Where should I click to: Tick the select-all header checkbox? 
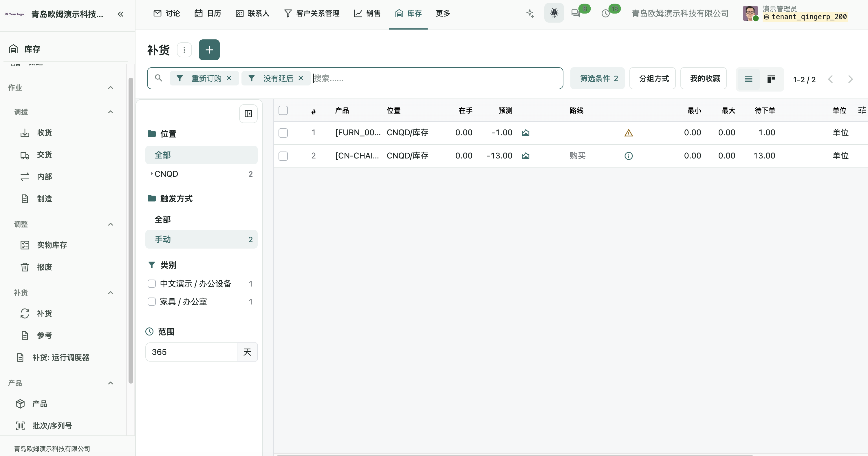pyautogui.click(x=283, y=110)
